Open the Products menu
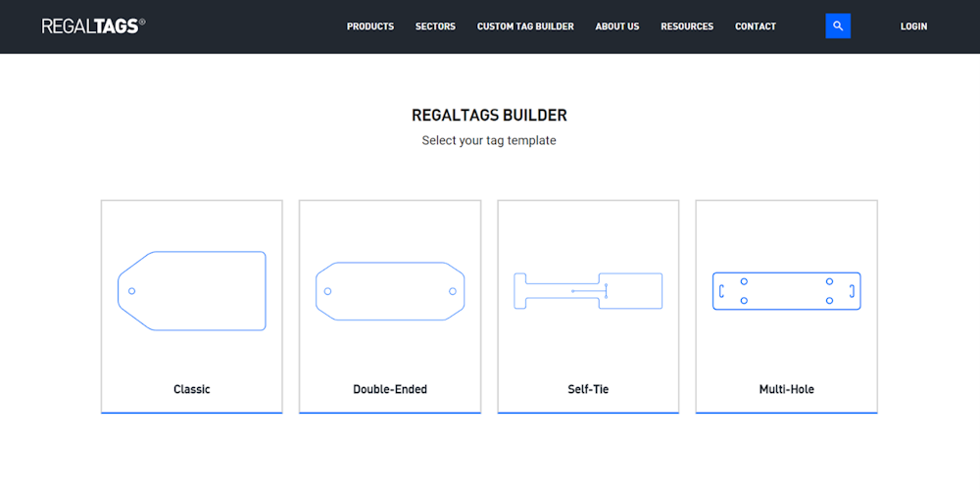 (x=370, y=26)
